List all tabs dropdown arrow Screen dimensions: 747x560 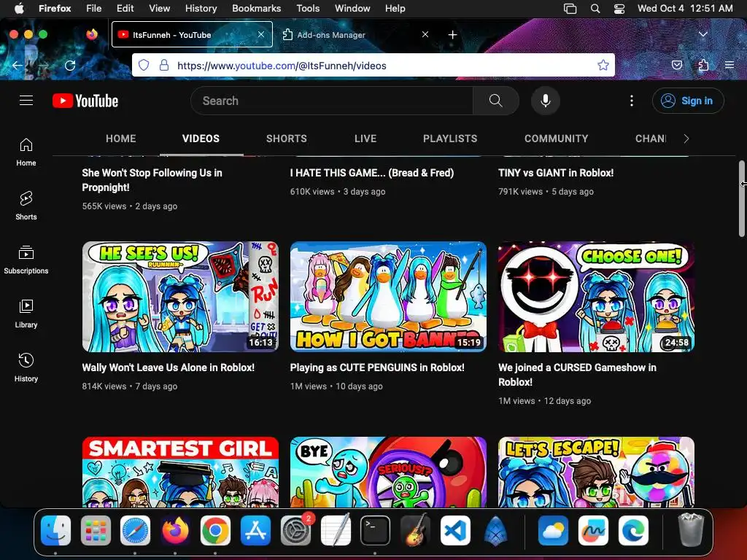[x=703, y=34]
